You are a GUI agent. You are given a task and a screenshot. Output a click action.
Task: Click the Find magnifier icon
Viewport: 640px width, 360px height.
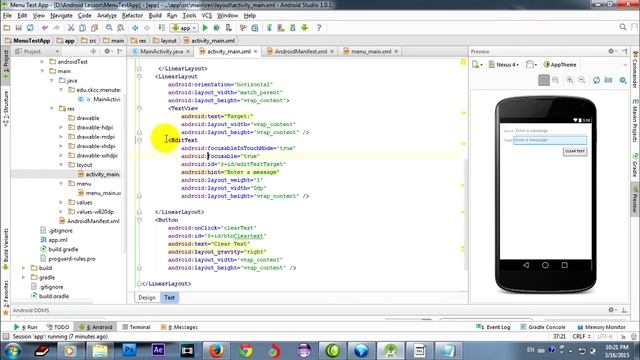(109, 28)
